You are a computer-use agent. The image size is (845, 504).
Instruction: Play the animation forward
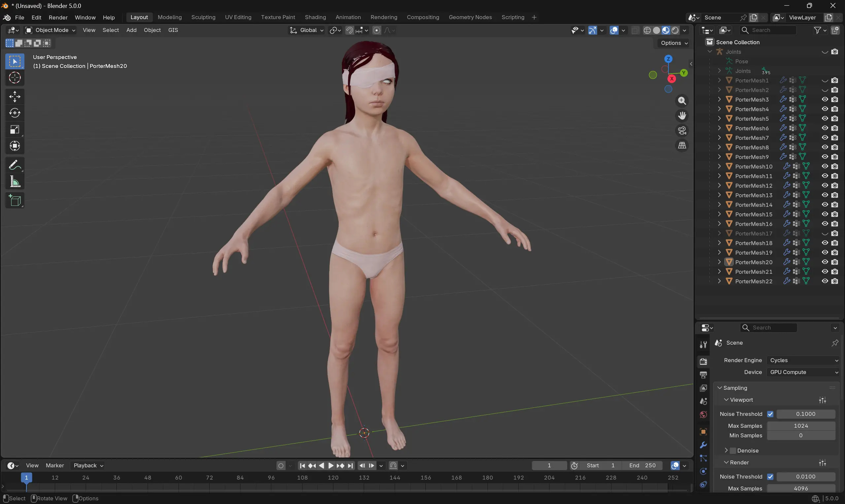[x=331, y=466]
